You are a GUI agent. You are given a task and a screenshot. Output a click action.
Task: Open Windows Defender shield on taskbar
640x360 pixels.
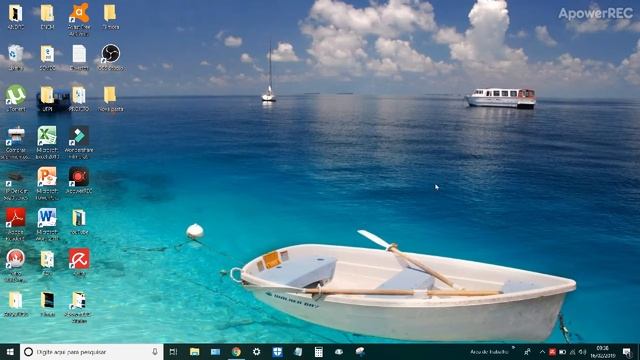(x=277, y=352)
